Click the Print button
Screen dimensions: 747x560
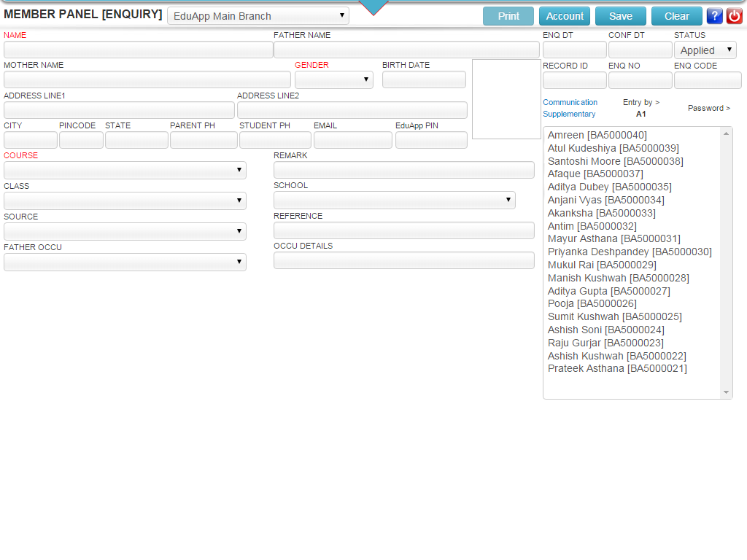[508, 16]
